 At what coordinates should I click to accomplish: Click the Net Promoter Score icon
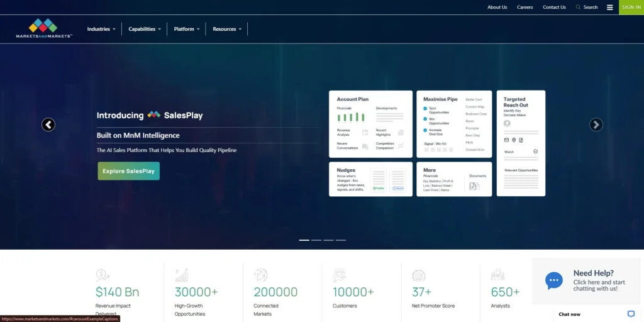click(x=418, y=275)
